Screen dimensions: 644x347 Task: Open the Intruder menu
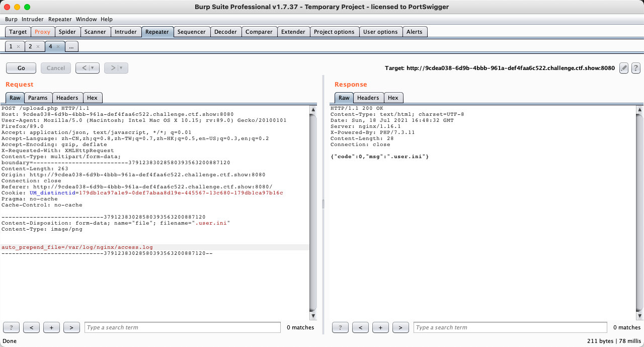(x=32, y=19)
